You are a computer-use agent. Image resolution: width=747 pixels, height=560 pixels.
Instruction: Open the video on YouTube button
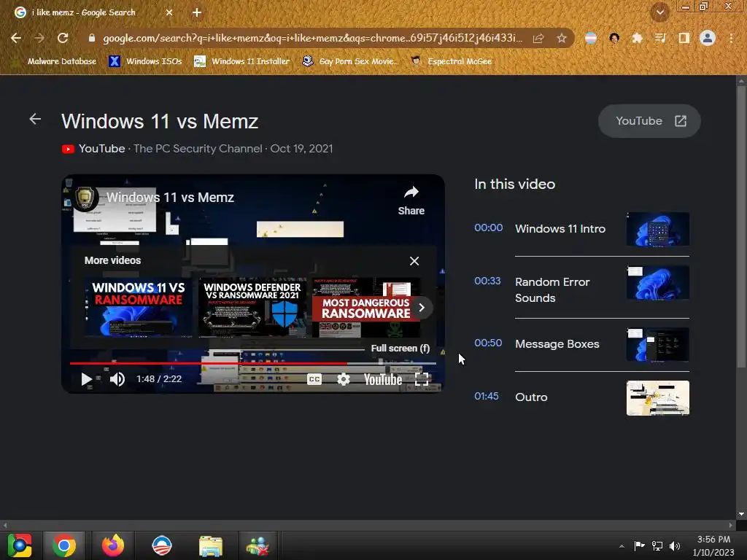point(649,121)
